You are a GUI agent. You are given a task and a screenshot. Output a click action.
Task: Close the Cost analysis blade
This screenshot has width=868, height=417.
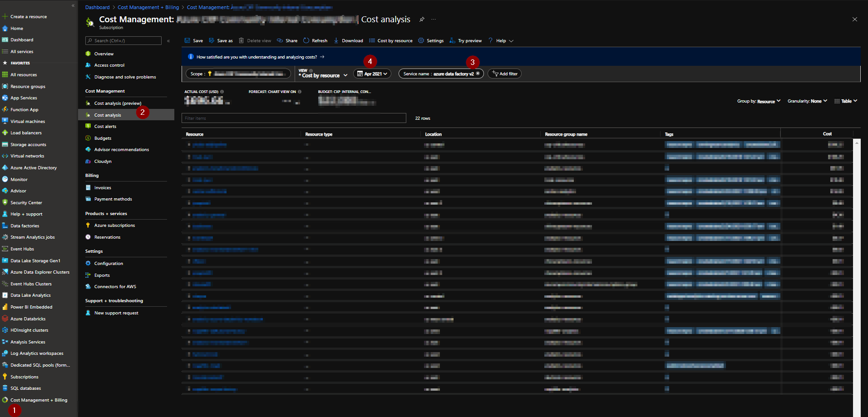[x=855, y=20]
